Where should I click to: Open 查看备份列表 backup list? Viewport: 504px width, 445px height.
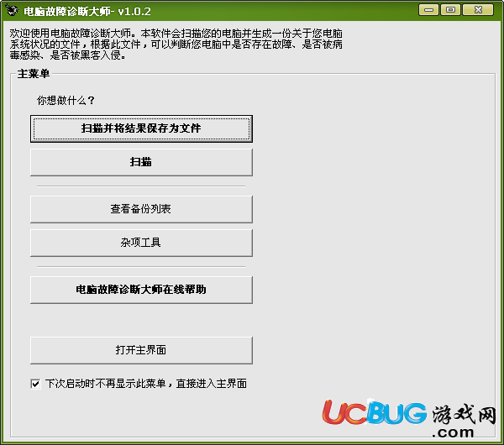141,209
